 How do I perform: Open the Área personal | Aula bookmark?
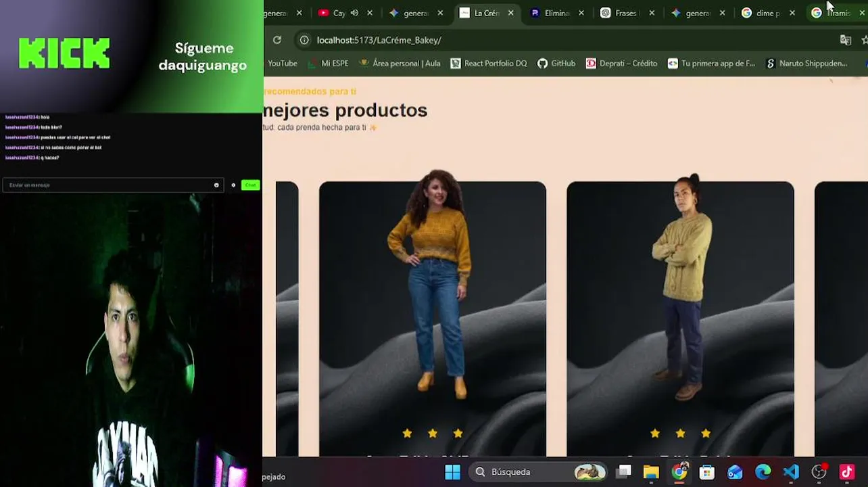(400, 64)
